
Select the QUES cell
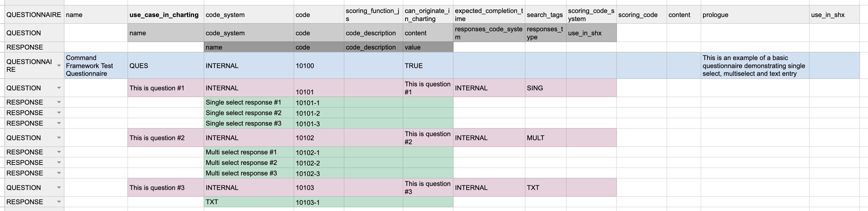coord(166,66)
